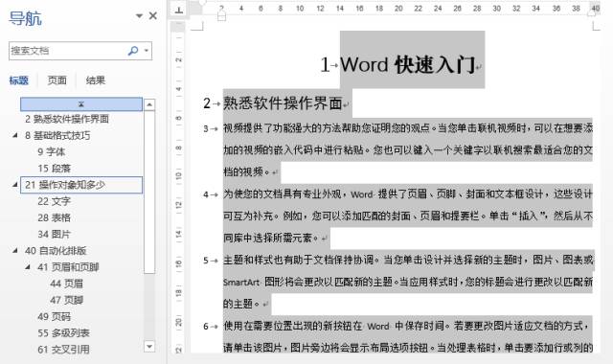Screen dimensions: 613x364
Task: Click the scroll down arrow in navigation
Action: [x=149, y=347]
